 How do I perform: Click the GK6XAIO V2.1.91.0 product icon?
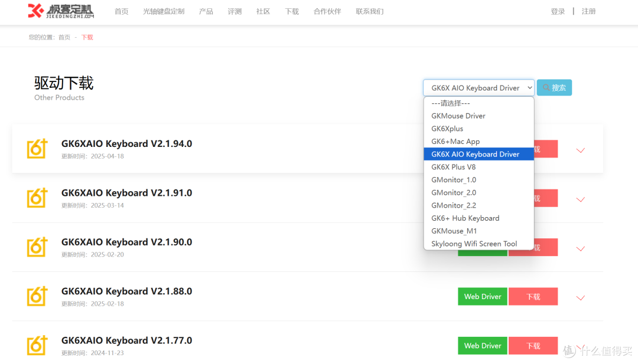click(x=37, y=198)
